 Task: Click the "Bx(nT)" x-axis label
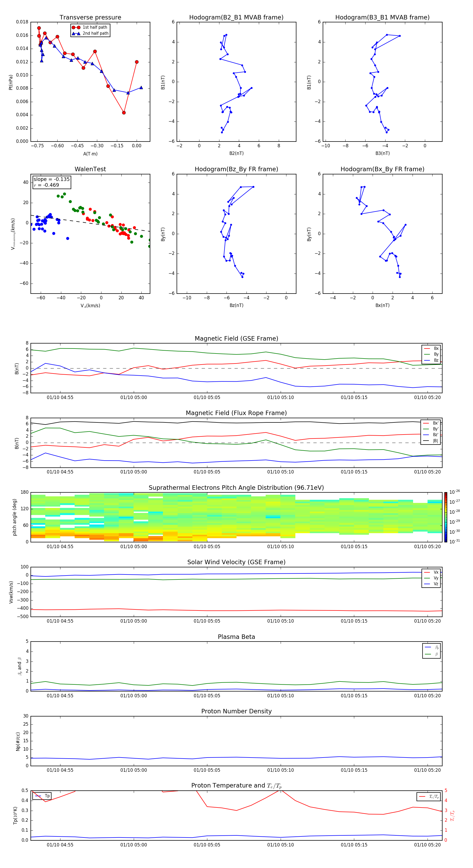point(382,305)
